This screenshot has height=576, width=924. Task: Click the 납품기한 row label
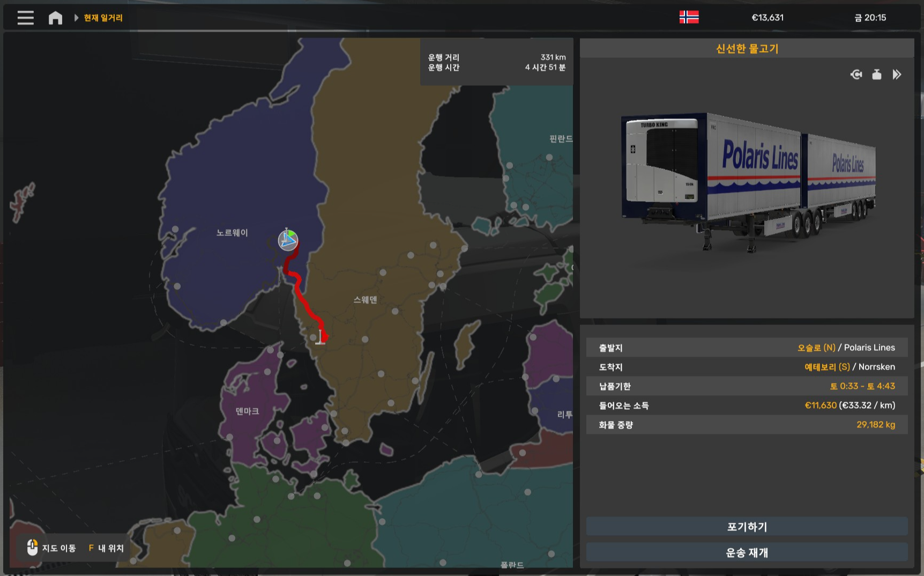615,387
